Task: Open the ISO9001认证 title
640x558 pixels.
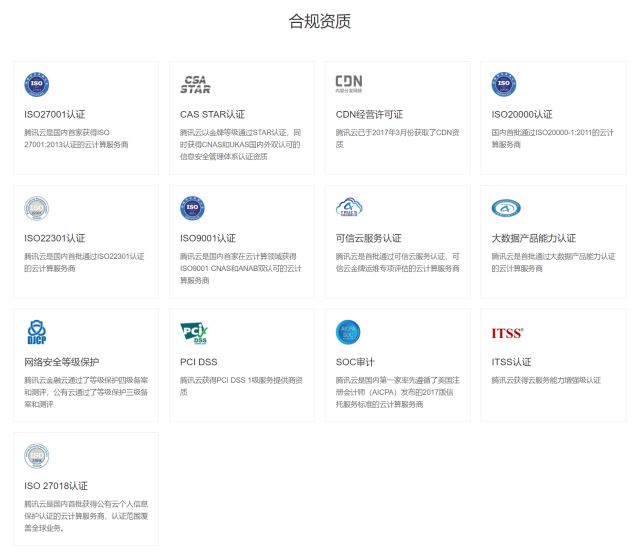Action: click(208, 238)
